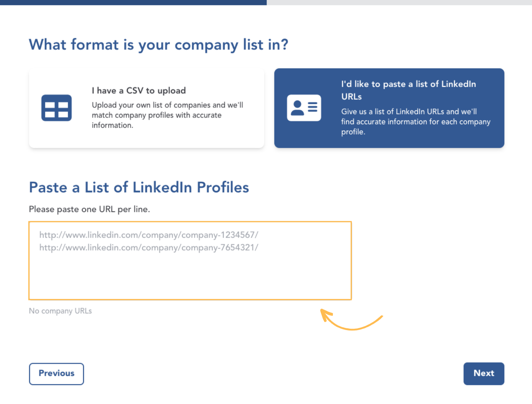Click the 'No company URLs' status text
Viewport: 532px width, 404px height.
60,311
